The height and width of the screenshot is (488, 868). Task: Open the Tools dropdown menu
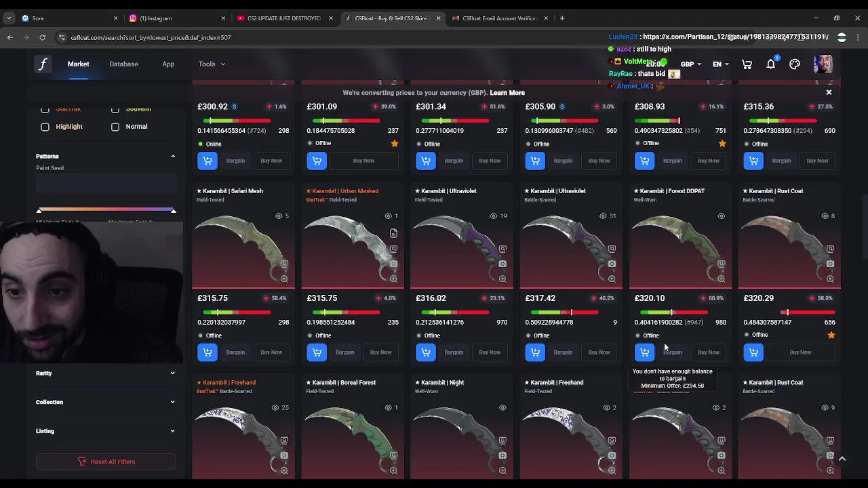click(212, 64)
